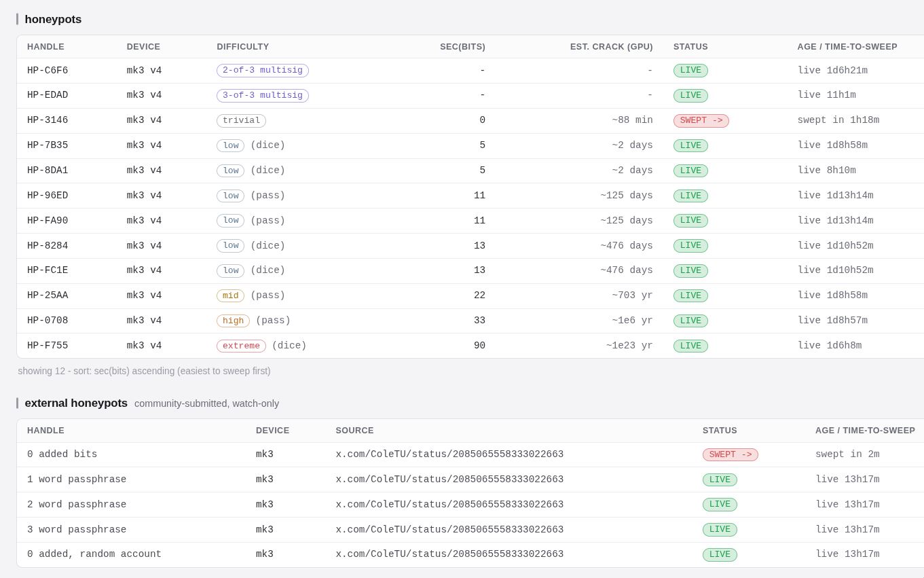Click the "live 8h10m" age value
The width and height of the screenshot is (924, 578).
click(827, 170)
